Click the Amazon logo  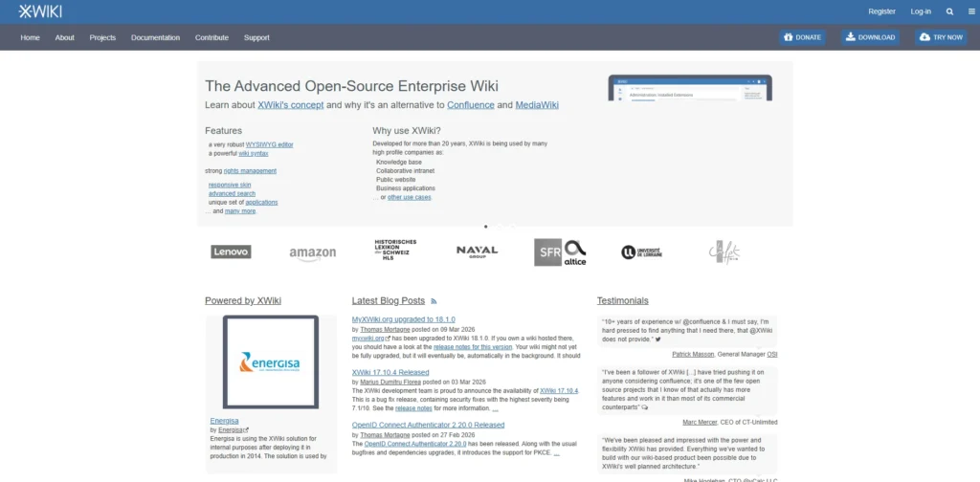click(313, 253)
